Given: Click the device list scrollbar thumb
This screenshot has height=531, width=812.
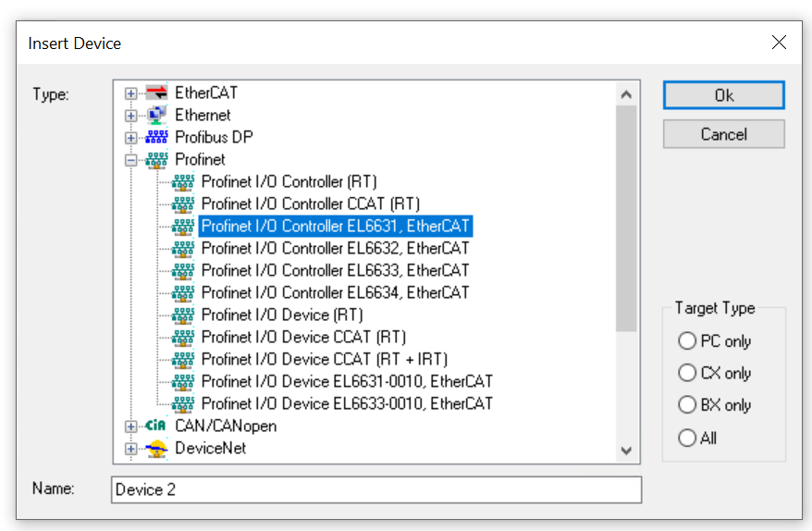Looking at the screenshot, I should (x=627, y=218).
